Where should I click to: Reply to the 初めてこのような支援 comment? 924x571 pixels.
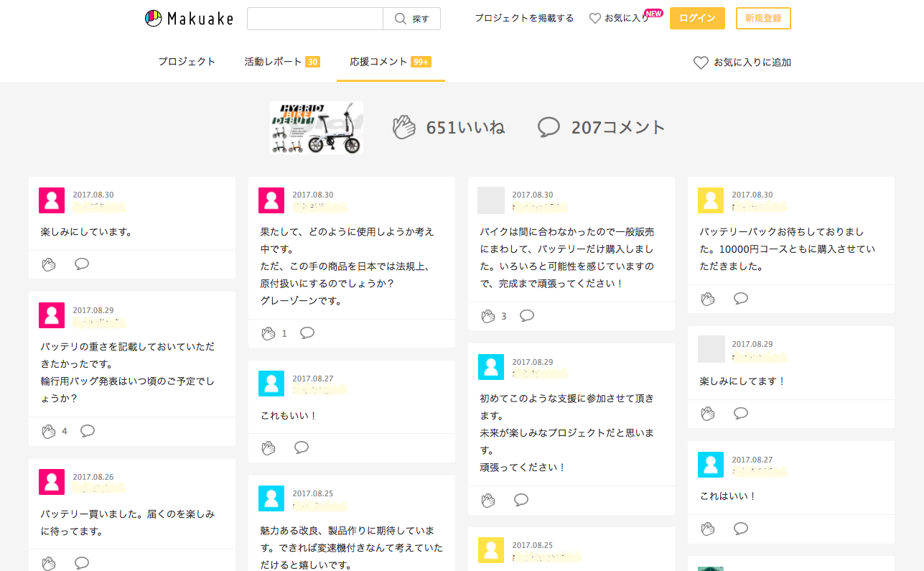click(x=521, y=499)
